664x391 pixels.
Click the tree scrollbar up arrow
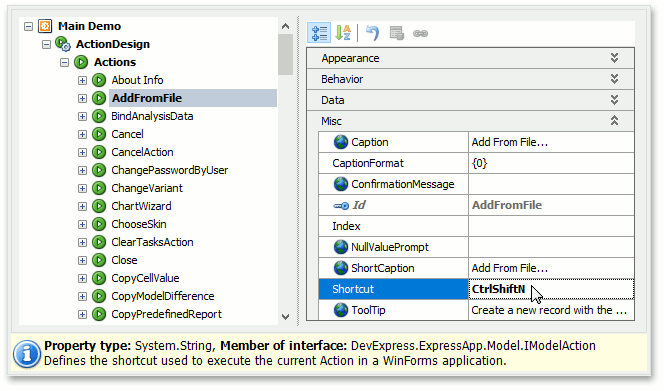coord(285,26)
